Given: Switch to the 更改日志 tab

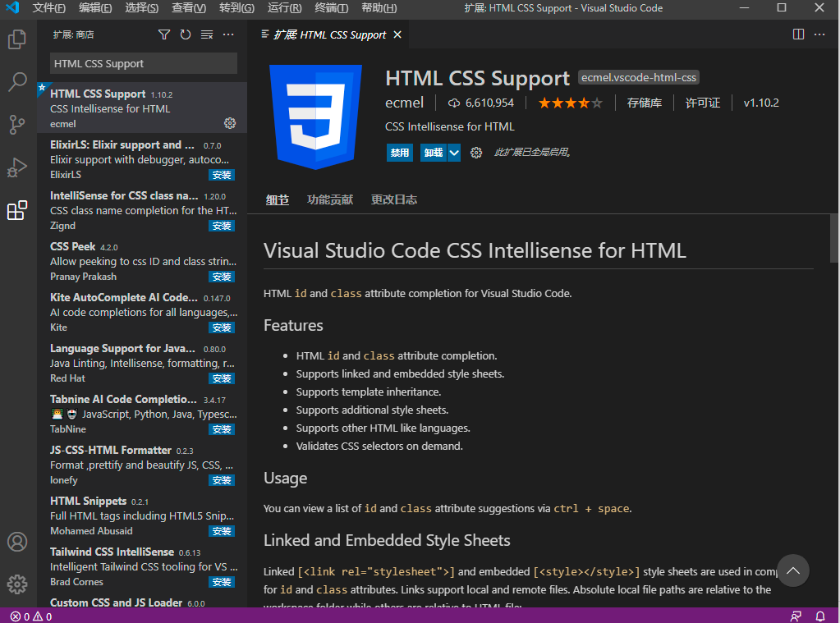Looking at the screenshot, I should click(x=394, y=199).
